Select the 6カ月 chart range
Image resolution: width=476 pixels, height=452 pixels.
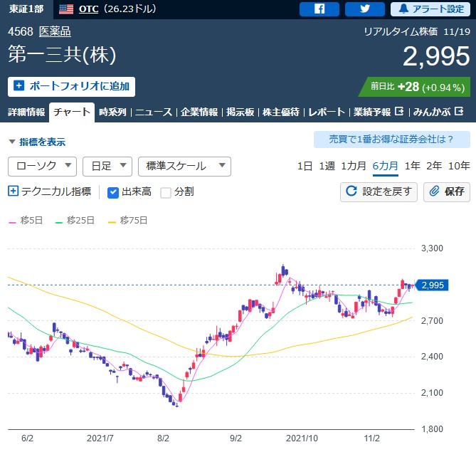tap(385, 166)
